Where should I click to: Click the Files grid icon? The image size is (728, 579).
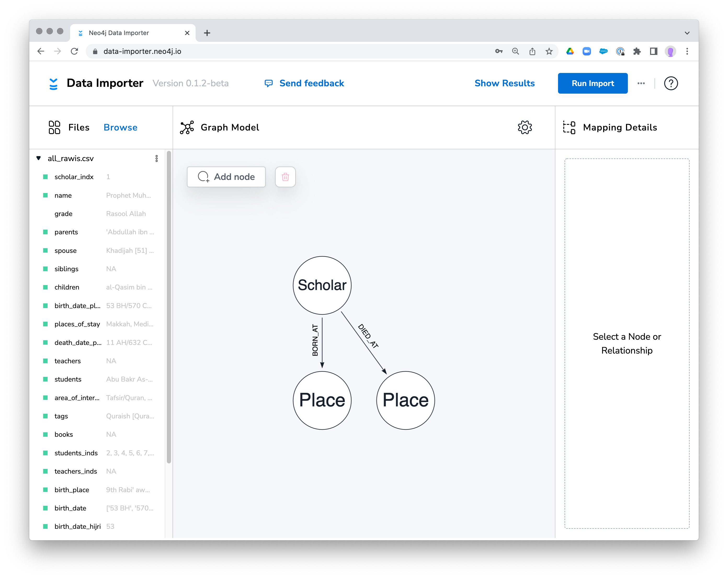click(x=54, y=127)
